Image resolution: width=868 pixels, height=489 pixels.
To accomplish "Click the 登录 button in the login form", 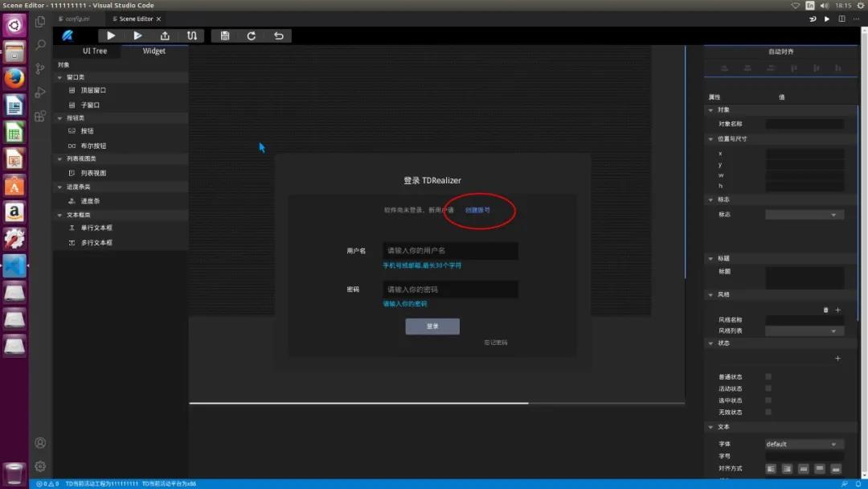I will point(432,327).
